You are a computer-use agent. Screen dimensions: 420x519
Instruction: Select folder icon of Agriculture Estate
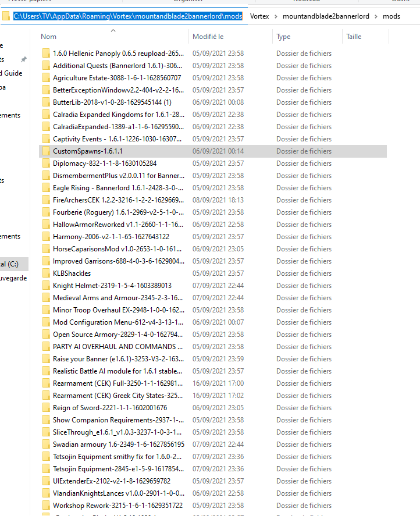point(46,78)
